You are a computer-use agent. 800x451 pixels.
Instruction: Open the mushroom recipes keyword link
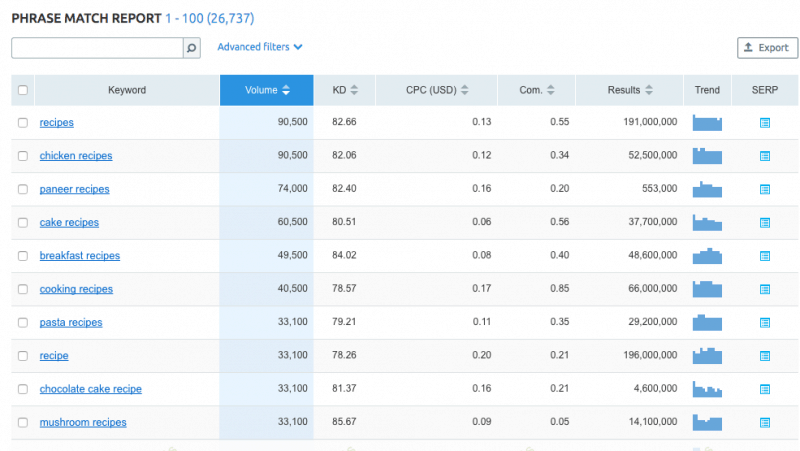click(83, 422)
